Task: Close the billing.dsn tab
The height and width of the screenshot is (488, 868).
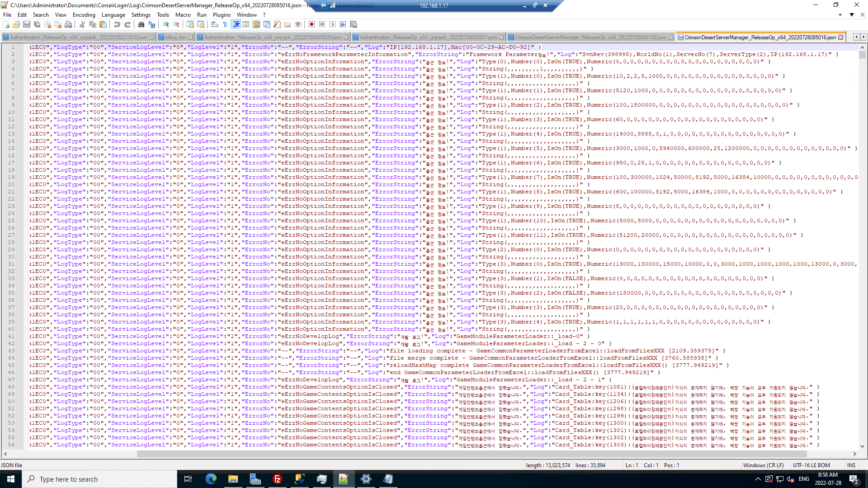Action: coord(190,37)
